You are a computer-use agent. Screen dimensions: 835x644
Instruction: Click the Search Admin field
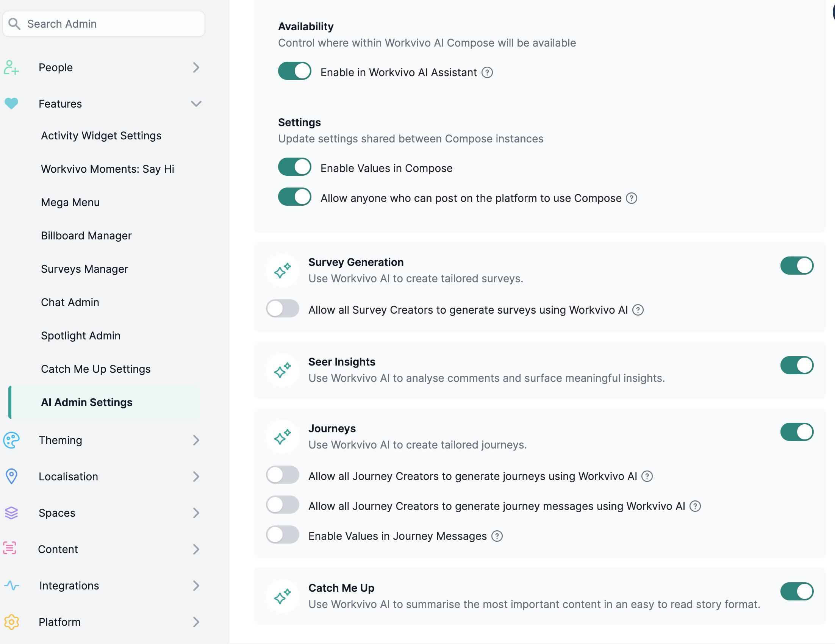coord(103,24)
